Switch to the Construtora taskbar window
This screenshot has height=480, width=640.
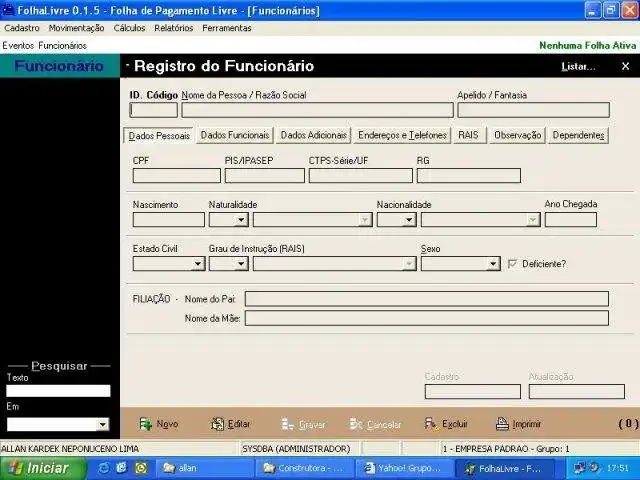[x=304, y=468]
